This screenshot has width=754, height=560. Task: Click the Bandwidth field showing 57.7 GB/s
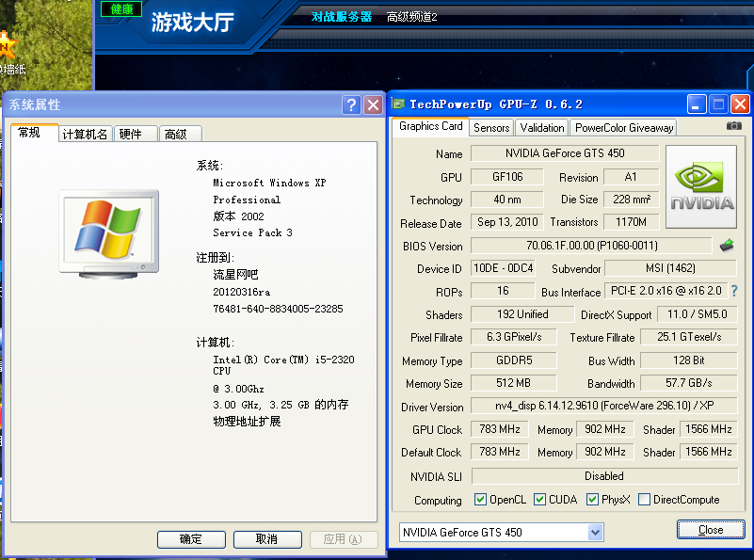[689, 383]
